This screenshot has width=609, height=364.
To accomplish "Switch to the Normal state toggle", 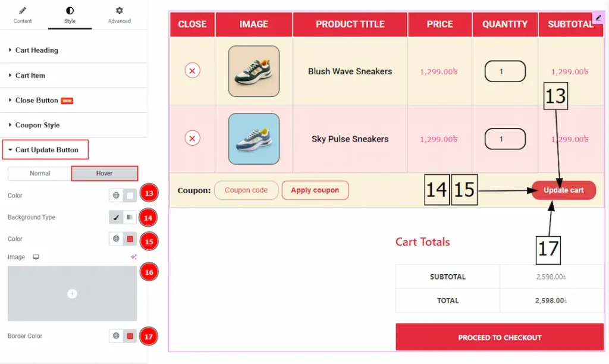I will 40,173.
